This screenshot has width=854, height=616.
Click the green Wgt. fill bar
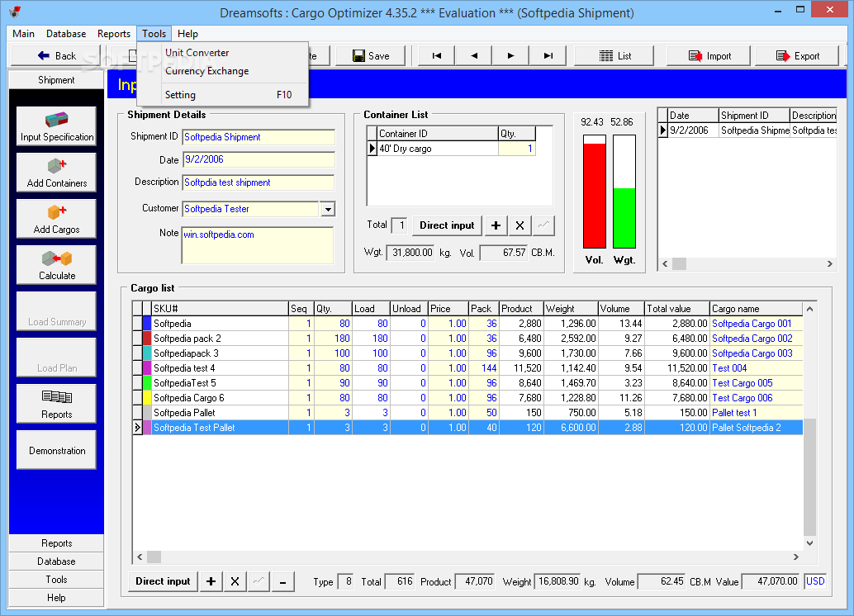[624, 218]
